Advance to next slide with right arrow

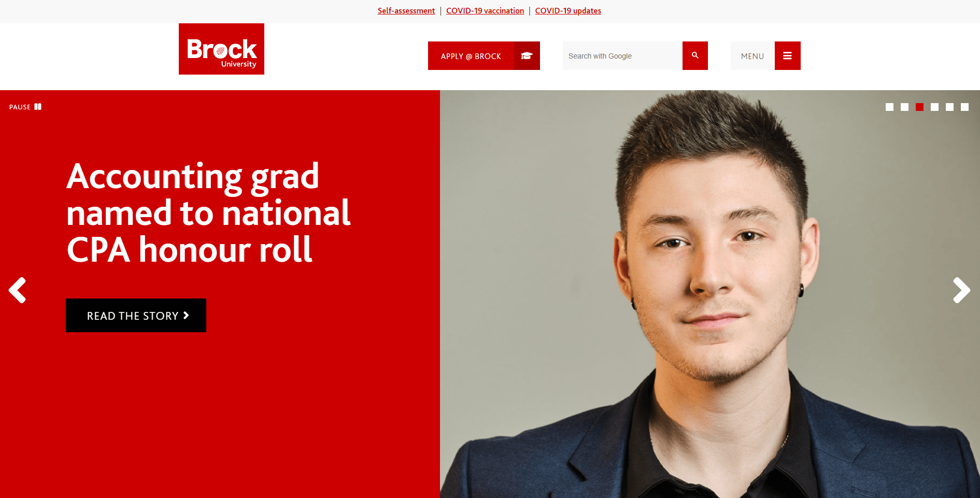[x=961, y=290]
